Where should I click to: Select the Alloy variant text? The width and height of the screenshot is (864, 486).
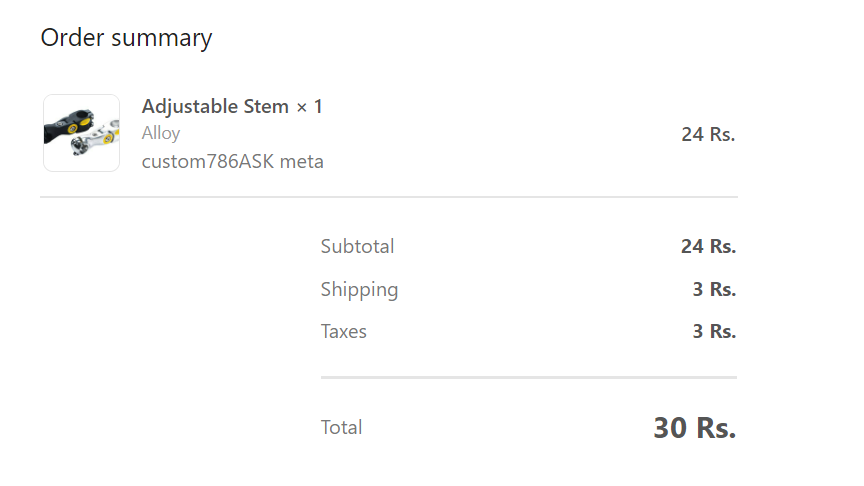161,133
